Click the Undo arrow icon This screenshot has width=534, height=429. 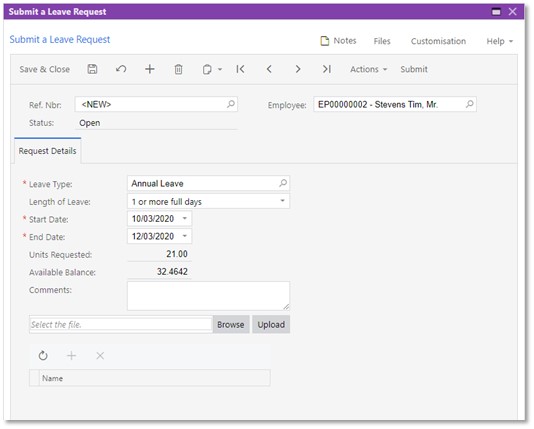coord(121,69)
